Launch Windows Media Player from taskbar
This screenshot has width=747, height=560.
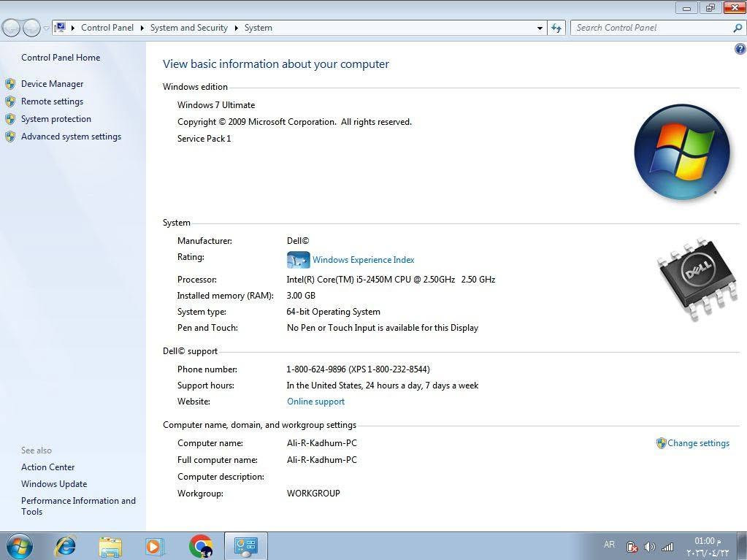coord(153,547)
